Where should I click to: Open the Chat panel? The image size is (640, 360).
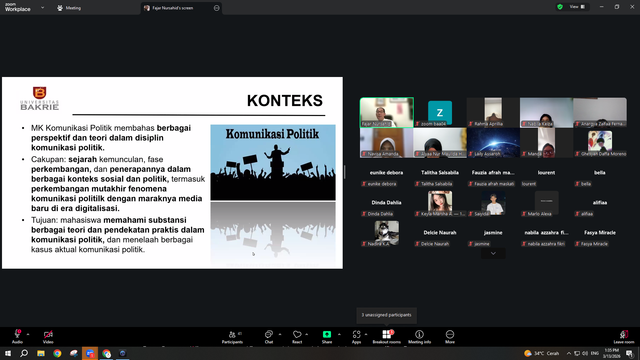(x=269, y=337)
